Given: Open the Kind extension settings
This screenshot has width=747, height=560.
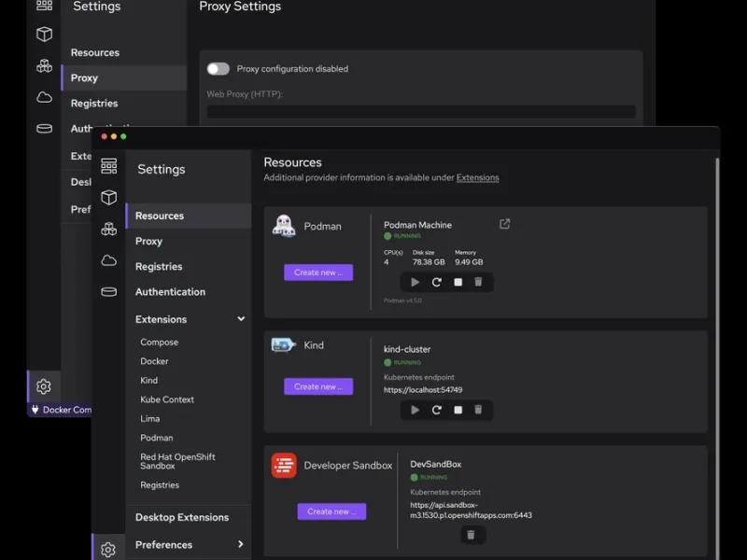Looking at the screenshot, I should click(x=149, y=380).
